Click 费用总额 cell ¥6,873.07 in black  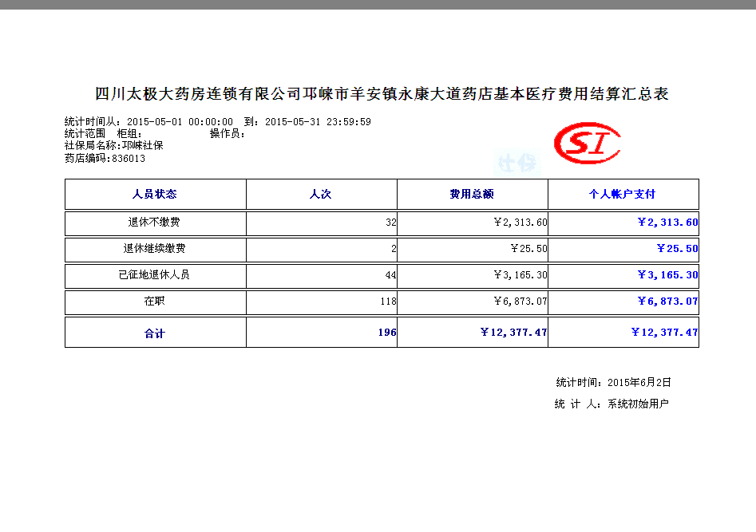[520, 301]
